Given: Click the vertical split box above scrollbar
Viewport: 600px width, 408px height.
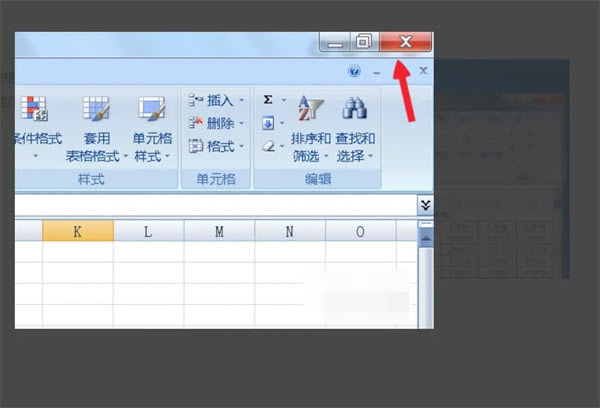Looking at the screenshot, I should pyautogui.click(x=426, y=224).
